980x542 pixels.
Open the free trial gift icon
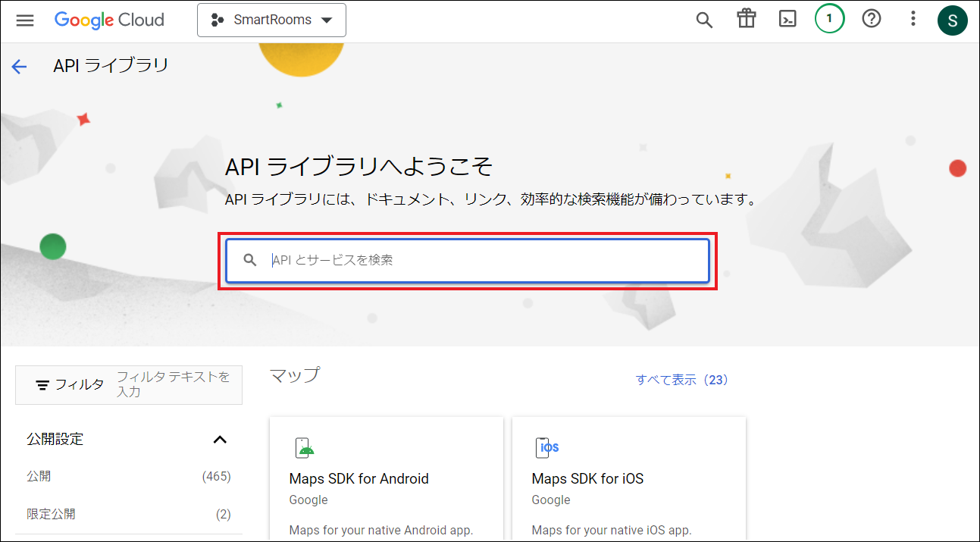[x=747, y=20]
